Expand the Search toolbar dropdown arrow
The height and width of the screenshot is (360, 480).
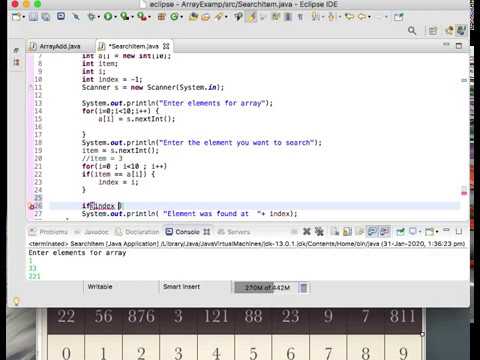226,17
